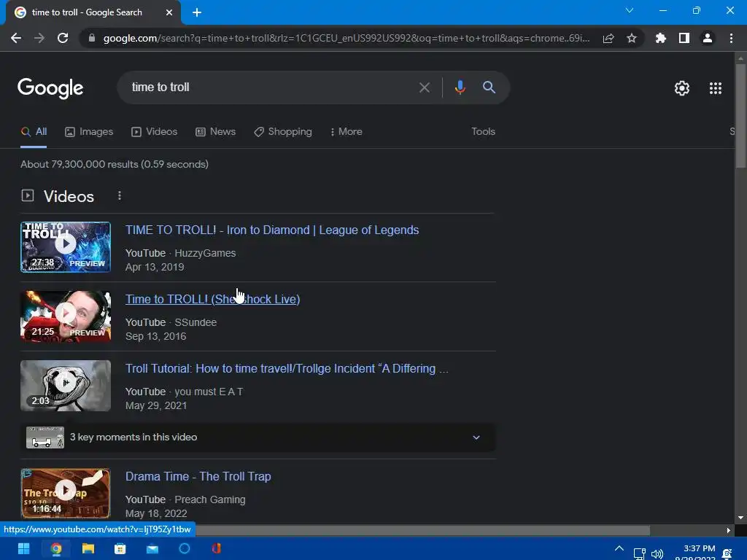Click the Google logo

[50, 88]
